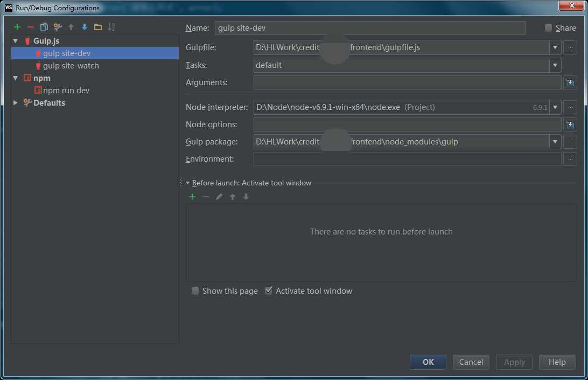Expand the Node options field editor
The image size is (588, 380).
click(x=570, y=125)
